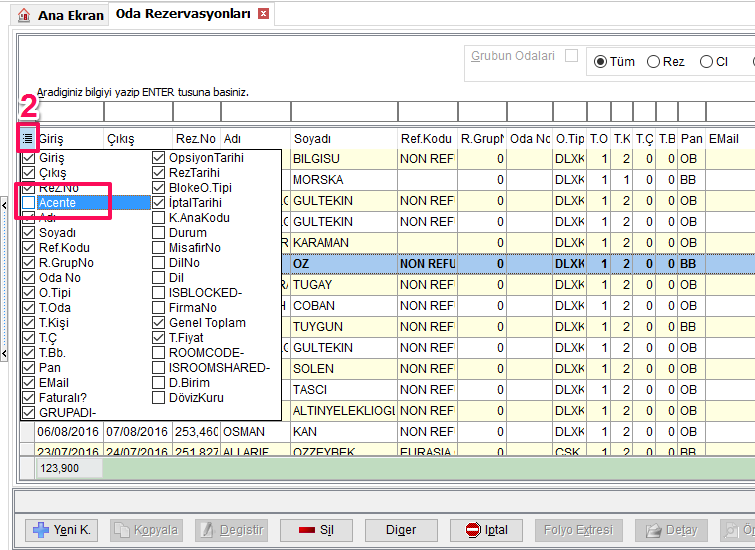
Task: Click the search field above Soyadı column
Action: pos(344,112)
